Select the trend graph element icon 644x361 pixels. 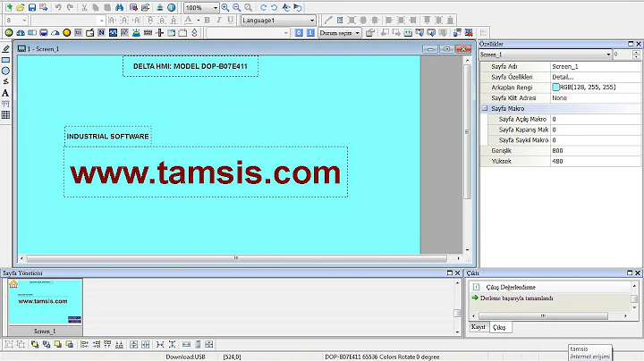(113, 33)
